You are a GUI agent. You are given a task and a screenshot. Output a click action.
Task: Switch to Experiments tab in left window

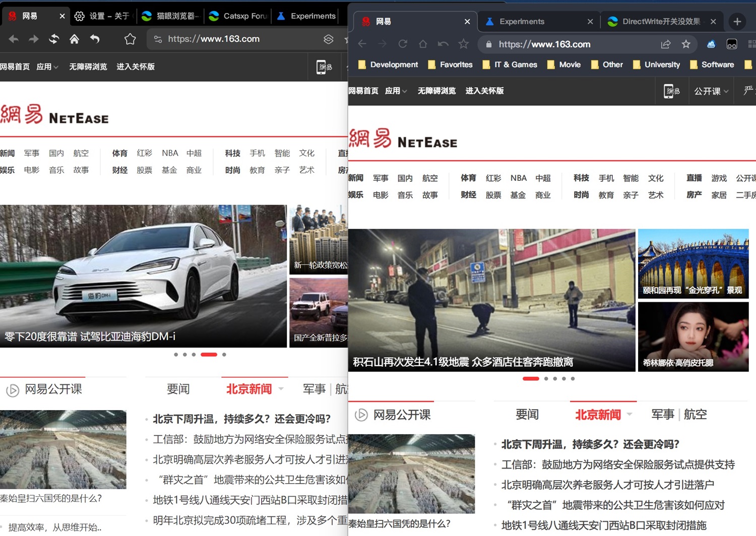click(306, 16)
